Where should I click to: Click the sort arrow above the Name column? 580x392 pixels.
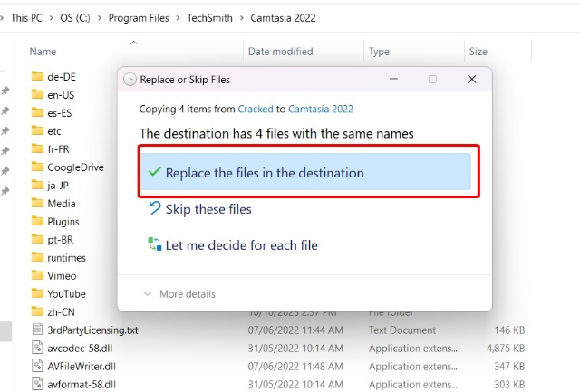pos(133,43)
